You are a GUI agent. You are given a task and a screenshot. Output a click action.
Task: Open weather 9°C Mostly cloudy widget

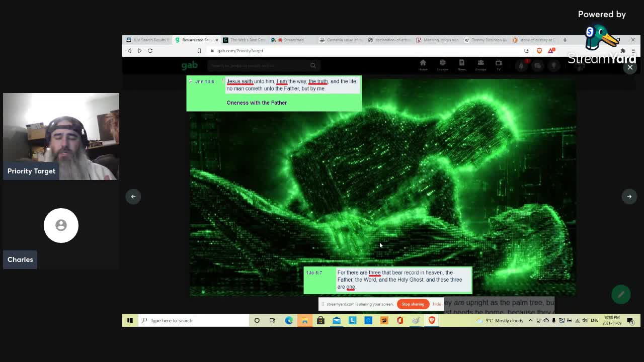pos(500,320)
